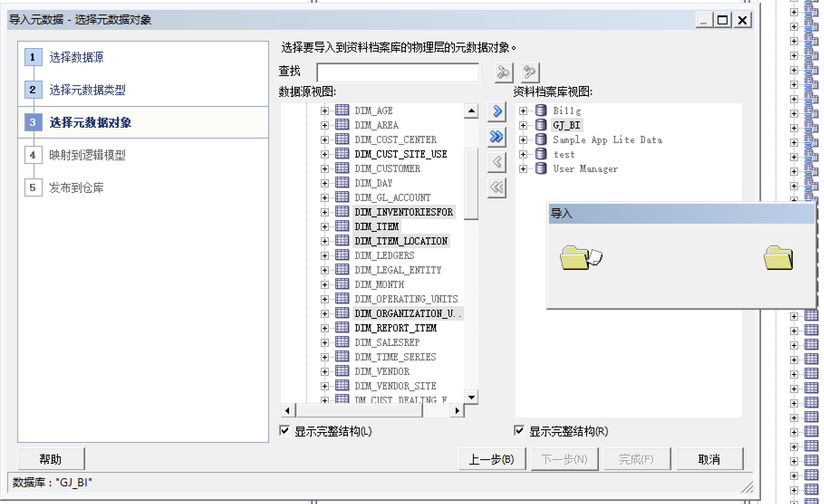Click the find down binoculars icon
Viewport: 824px width, 504px height.
pos(503,72)
